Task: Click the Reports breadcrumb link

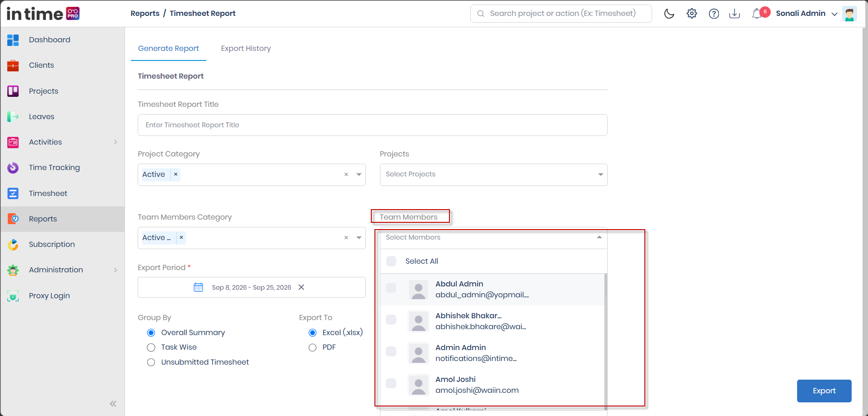Action: 145,14
